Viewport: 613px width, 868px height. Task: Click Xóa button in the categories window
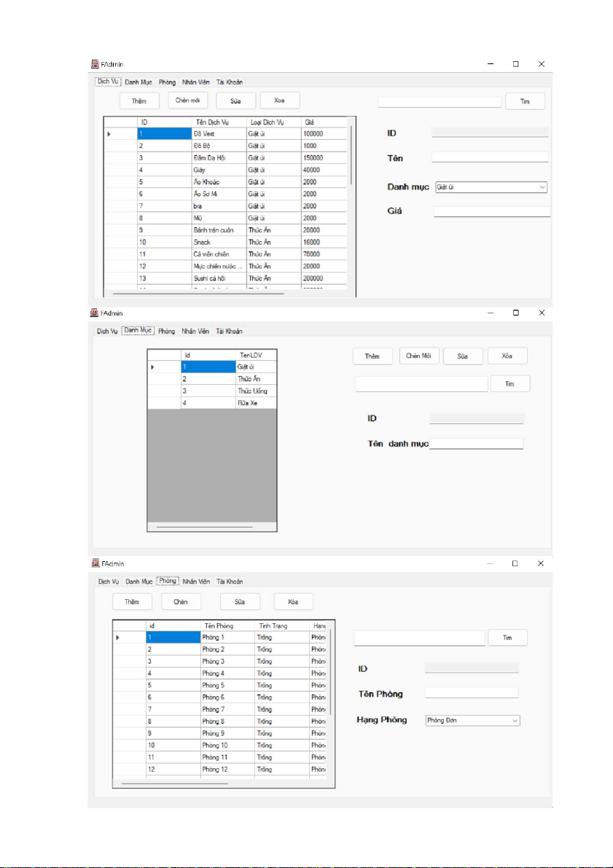click(507, 356)
